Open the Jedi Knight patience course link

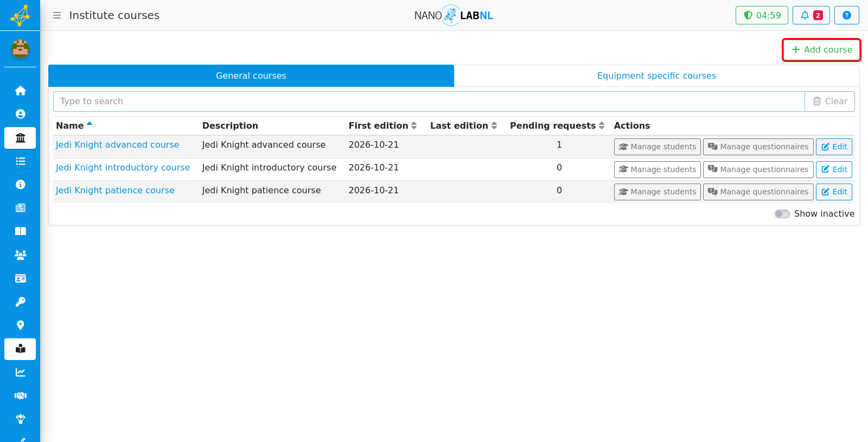(115, 191)
